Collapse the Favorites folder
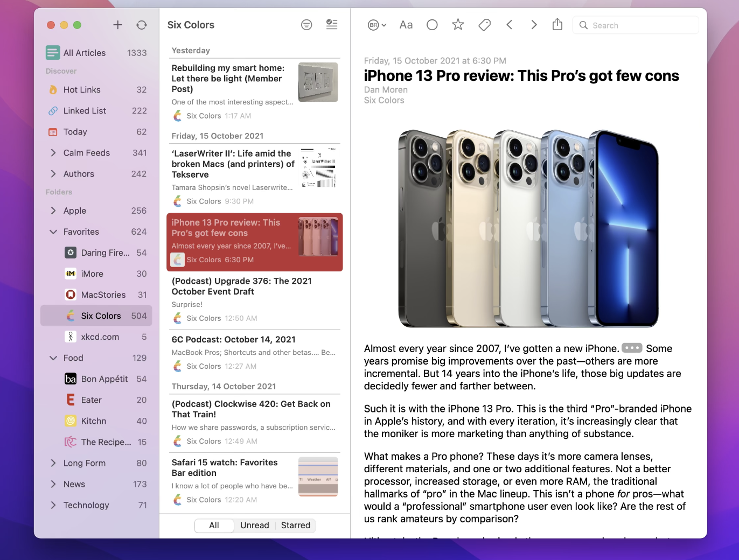 (53, 232)
